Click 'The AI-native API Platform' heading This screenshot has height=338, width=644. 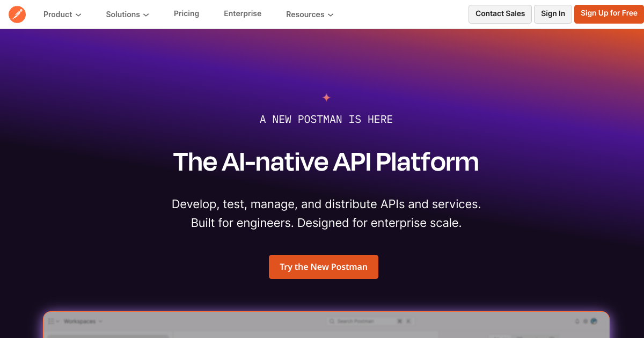click(x=326, y=162)
